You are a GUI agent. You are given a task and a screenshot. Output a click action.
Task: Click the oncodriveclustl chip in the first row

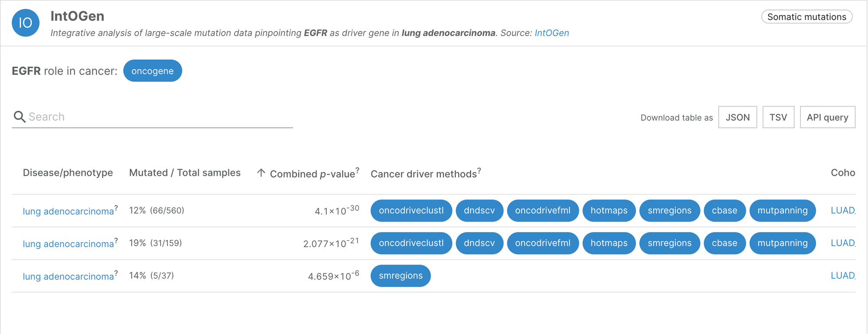point(411,211)
